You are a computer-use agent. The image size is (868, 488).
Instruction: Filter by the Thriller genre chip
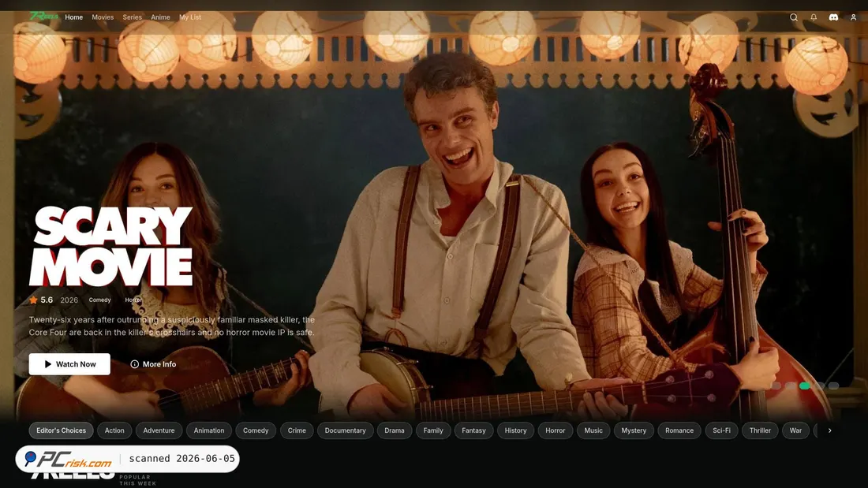click(x=760, y=430)
